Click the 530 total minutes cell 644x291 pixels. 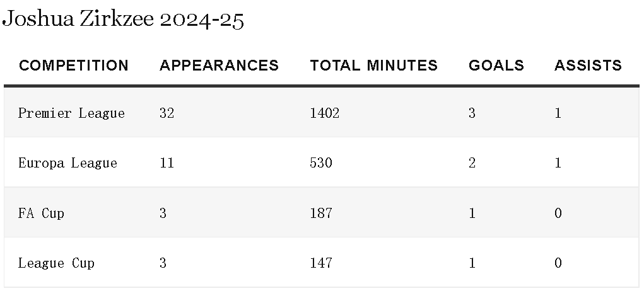tap(320, 163)
